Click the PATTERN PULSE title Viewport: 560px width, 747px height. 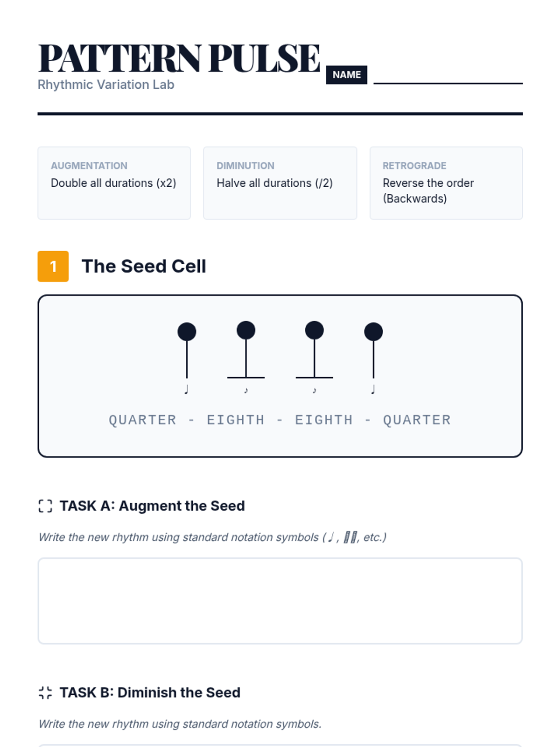click(179, 58)
